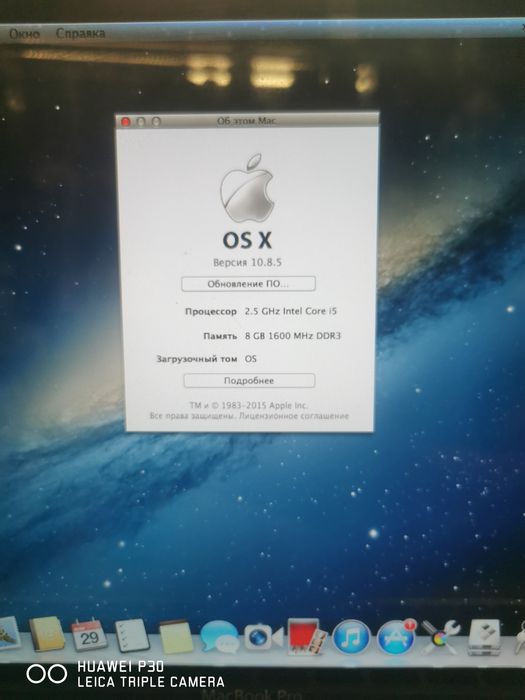Click the 2.5 GHz Intel Core i5 value
This screenshot has height=700, width=525.
pyautogui.click(x=291, y=311)
